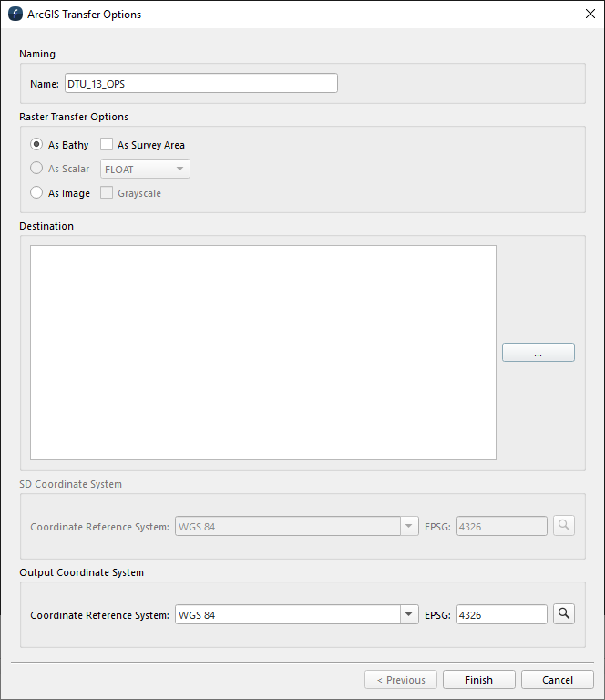Expand Output Coordinate Reference System dropdown
Viewport: 605px width, 700px height.
pos(409,615)
